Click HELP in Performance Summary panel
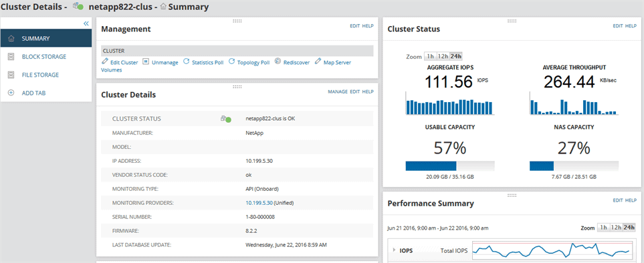 point(631,200)
